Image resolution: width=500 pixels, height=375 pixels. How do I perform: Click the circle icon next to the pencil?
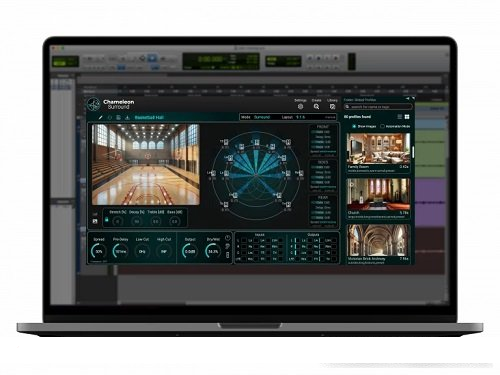110,117
